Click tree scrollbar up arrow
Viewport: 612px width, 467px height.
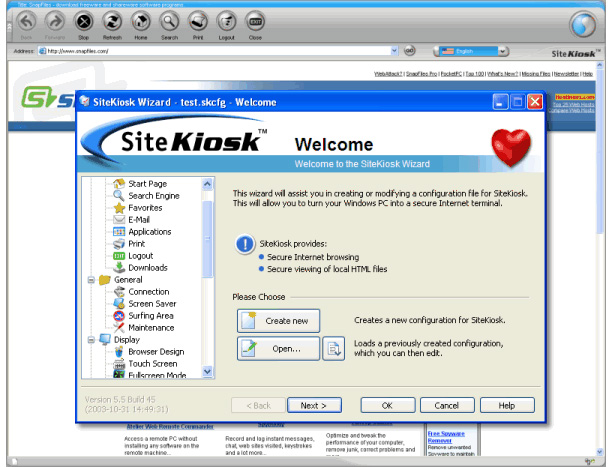208,184
